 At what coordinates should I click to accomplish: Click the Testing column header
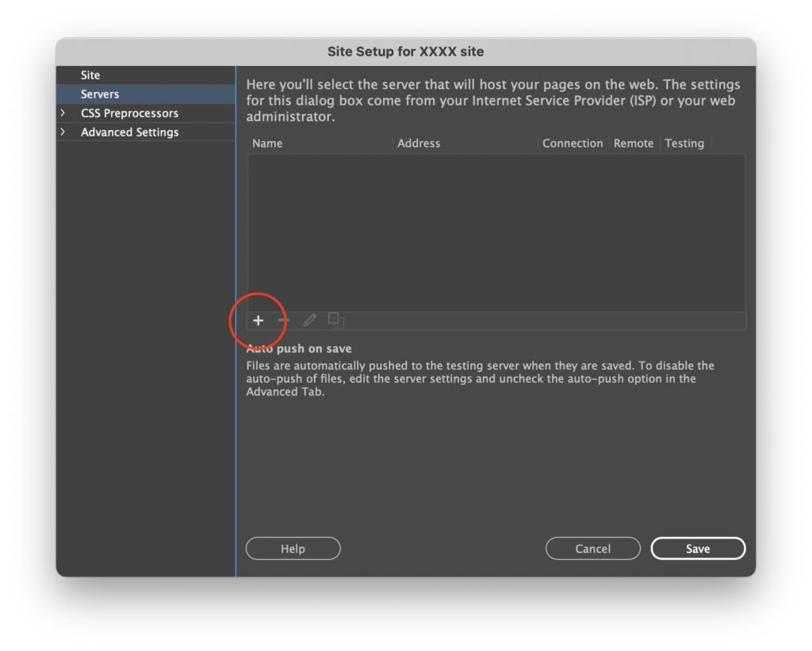(x=684, y=144)
